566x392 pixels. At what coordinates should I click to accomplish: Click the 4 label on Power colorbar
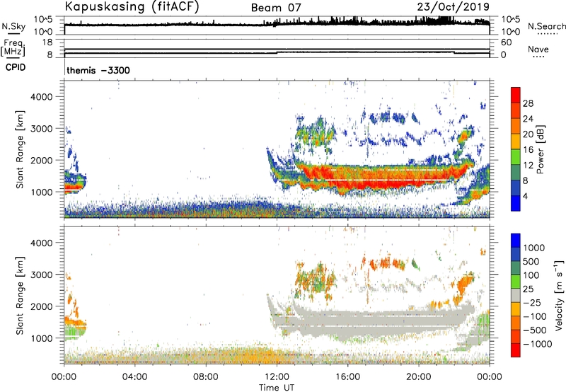click(x=526, y=197)
